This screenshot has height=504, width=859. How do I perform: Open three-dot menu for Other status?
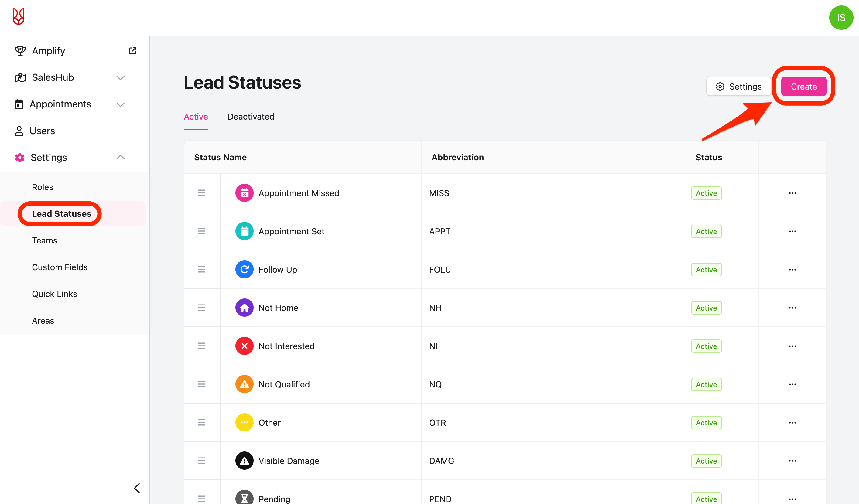(x=792, y=423)
